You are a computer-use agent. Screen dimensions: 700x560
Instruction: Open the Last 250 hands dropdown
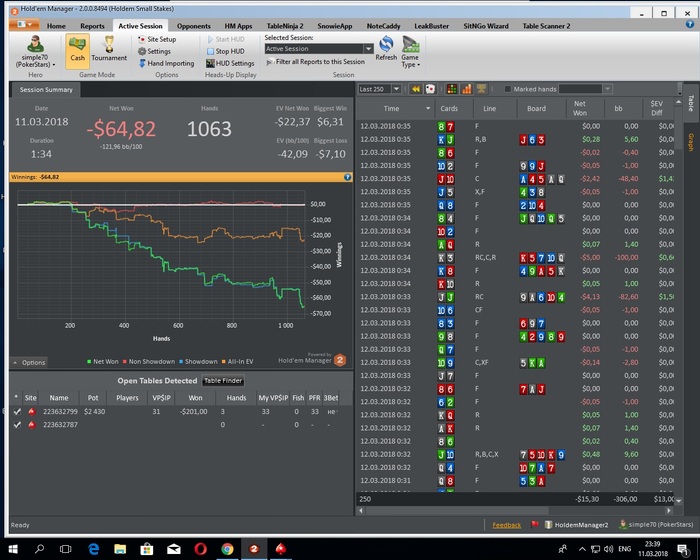(396, 89)
